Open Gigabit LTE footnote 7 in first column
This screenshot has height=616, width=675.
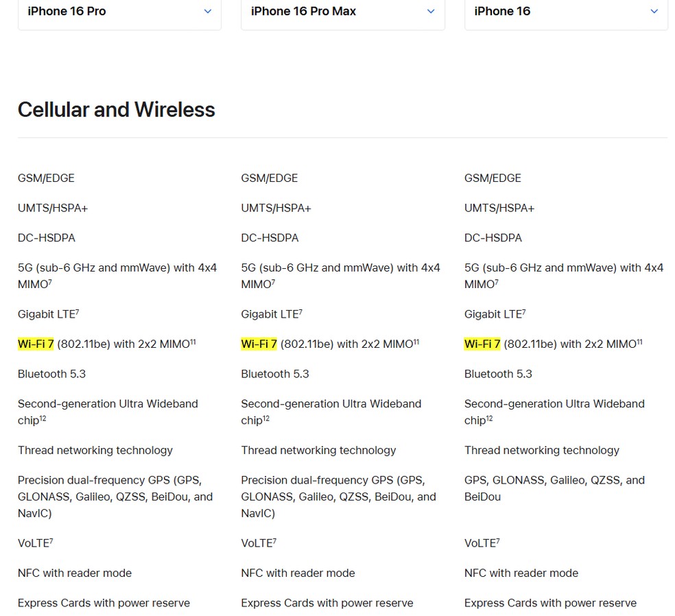tap(77, 311)
